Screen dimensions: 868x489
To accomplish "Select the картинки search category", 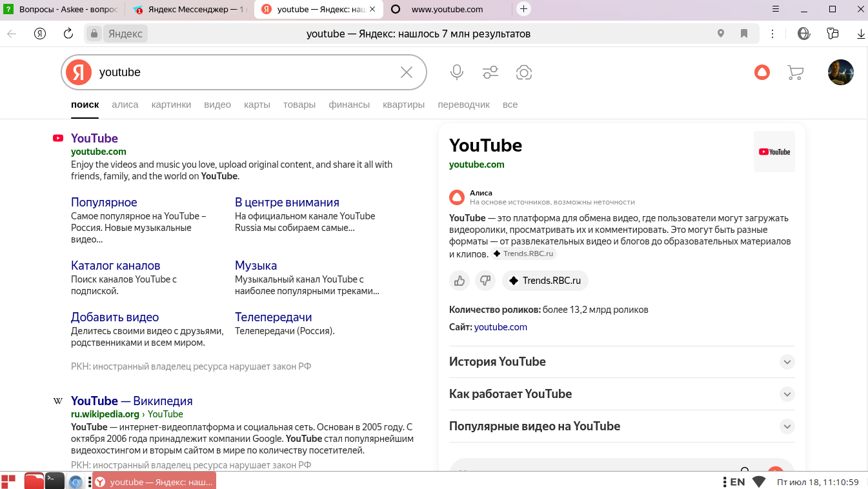I will coord(171,105).
